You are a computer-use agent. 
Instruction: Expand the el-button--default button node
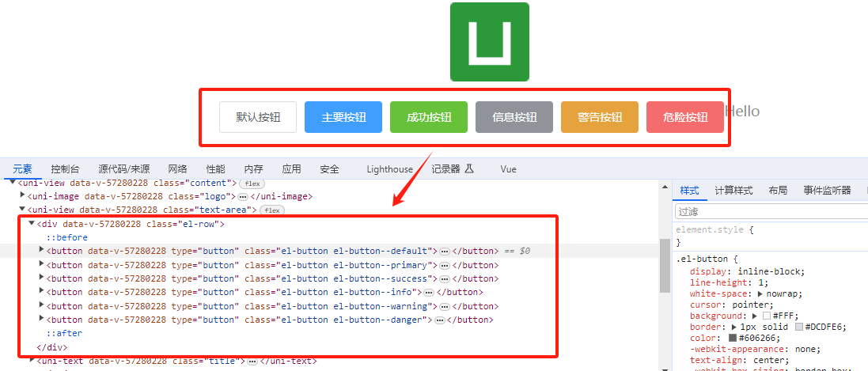point(41,250)
